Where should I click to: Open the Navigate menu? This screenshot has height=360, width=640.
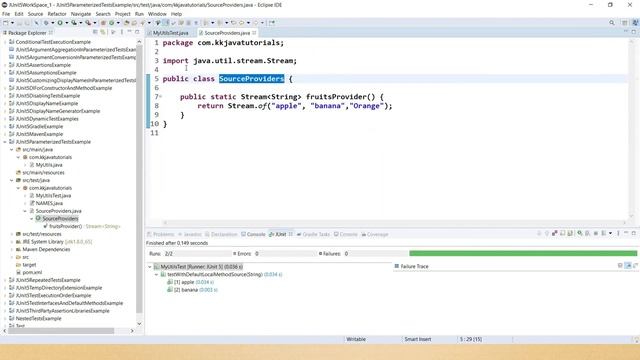pos(81,14)
